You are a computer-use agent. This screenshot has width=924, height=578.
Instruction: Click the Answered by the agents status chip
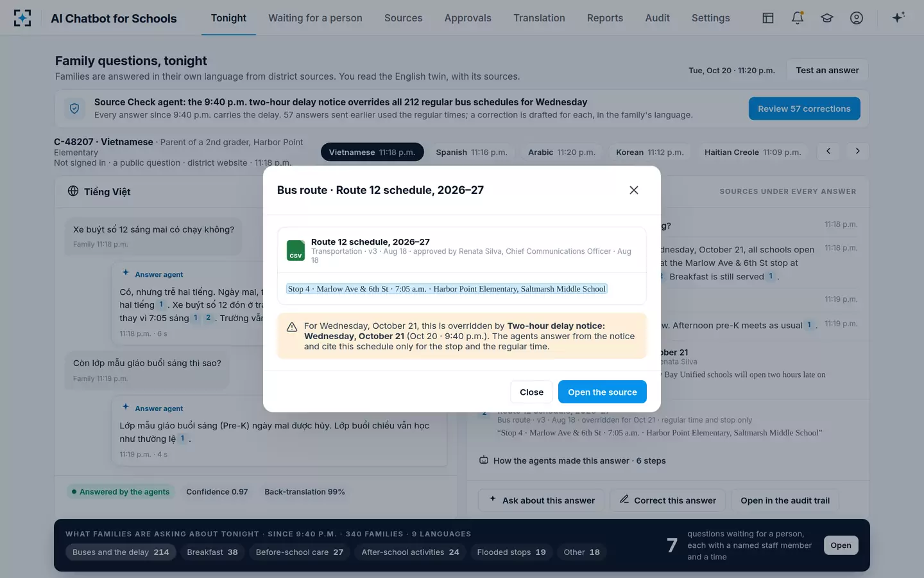pos(121,492)
